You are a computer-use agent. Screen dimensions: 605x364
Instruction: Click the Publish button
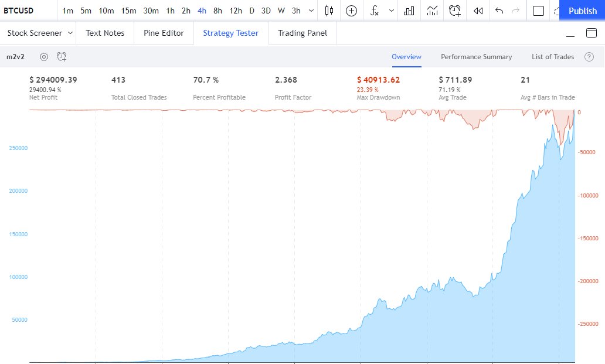pos(582,11)
